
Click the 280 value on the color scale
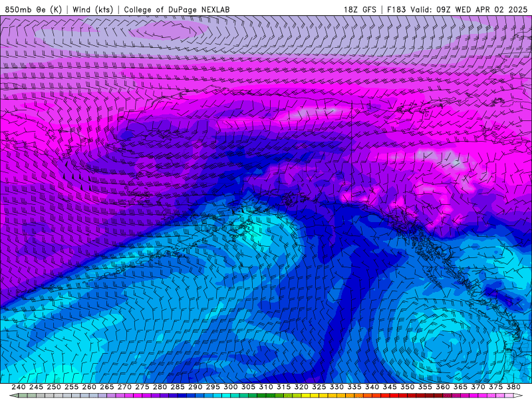click(160, 387)
